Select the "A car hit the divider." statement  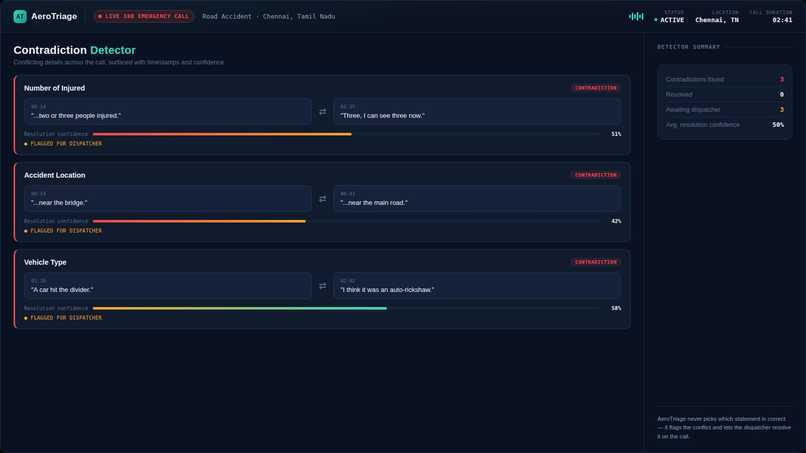(x=168, y=286)
